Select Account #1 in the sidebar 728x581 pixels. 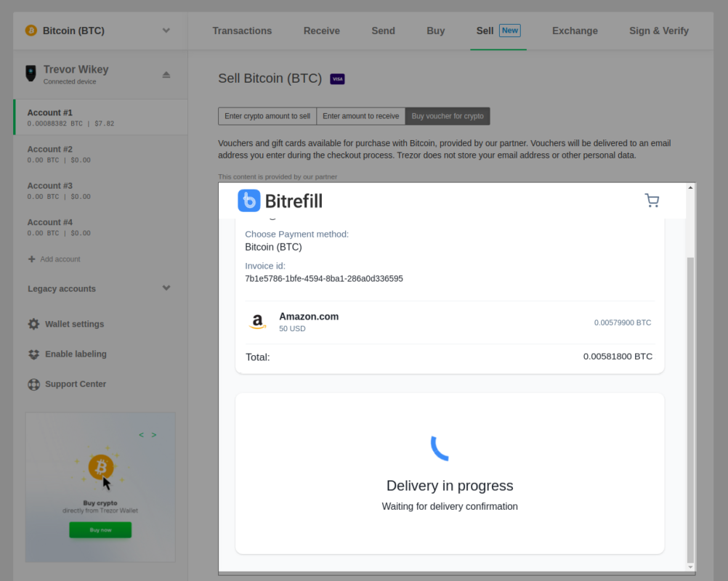[101, 118]
